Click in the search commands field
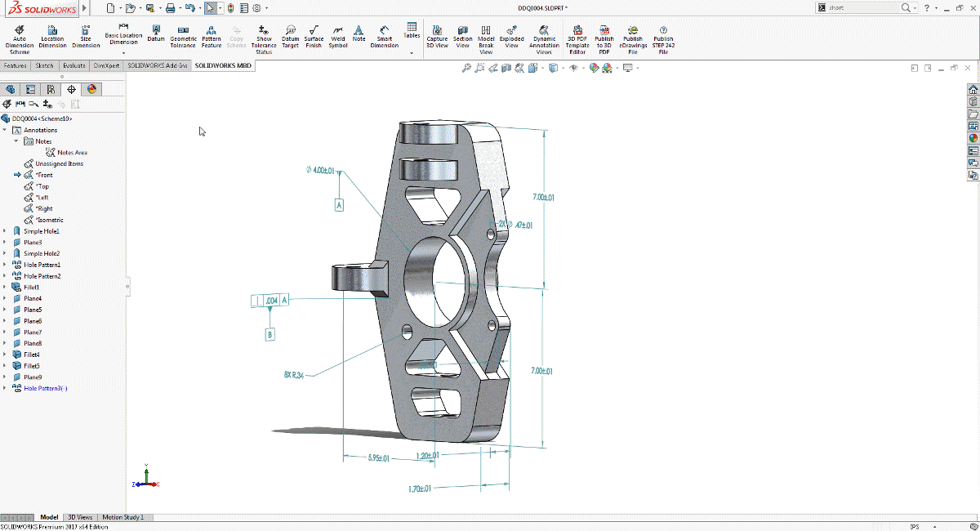The height and width of the screenshot is (531, 980). click(x=863, y=7)
